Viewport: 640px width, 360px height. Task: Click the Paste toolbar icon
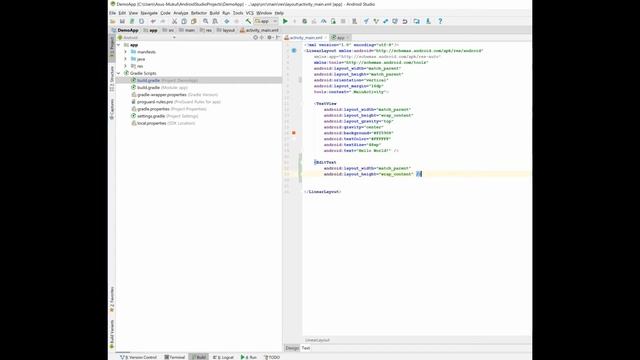tap(194, 21)
